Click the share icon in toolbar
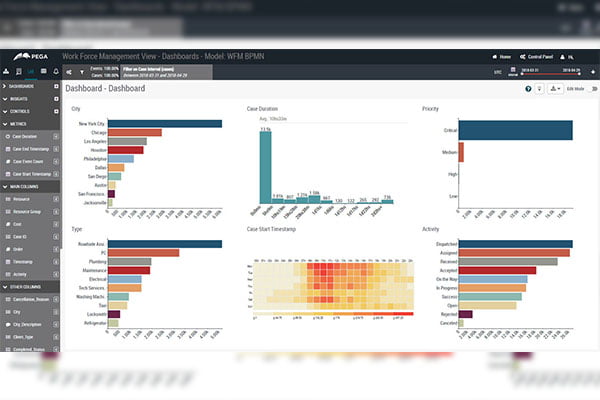This screenshot has height=400, width=600. (68, 72)
